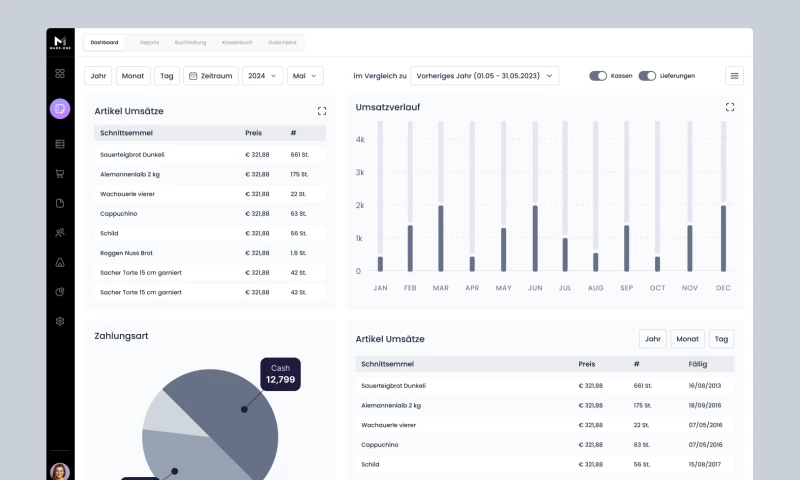
Task: Open the 2024 year dropdown
Action: click(x=263, y=76)
